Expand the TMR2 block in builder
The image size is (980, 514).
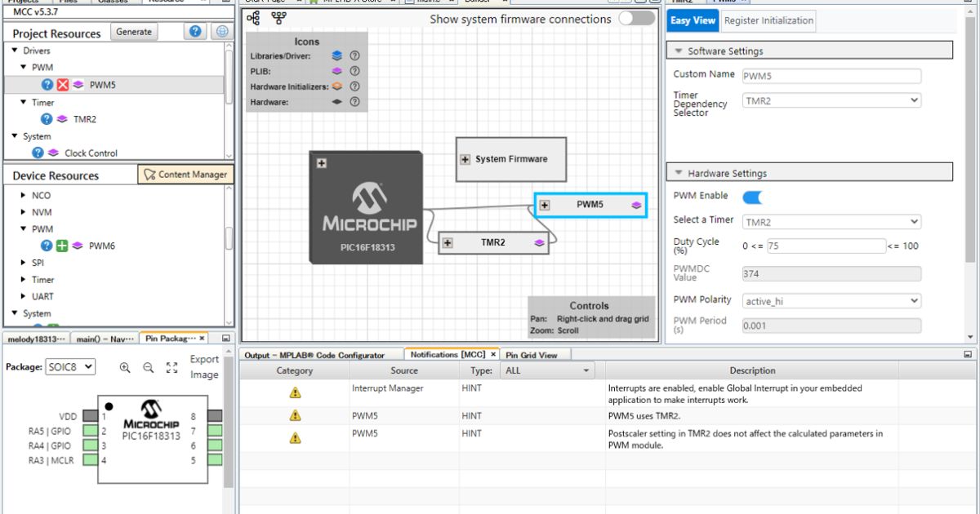(448, 242)
